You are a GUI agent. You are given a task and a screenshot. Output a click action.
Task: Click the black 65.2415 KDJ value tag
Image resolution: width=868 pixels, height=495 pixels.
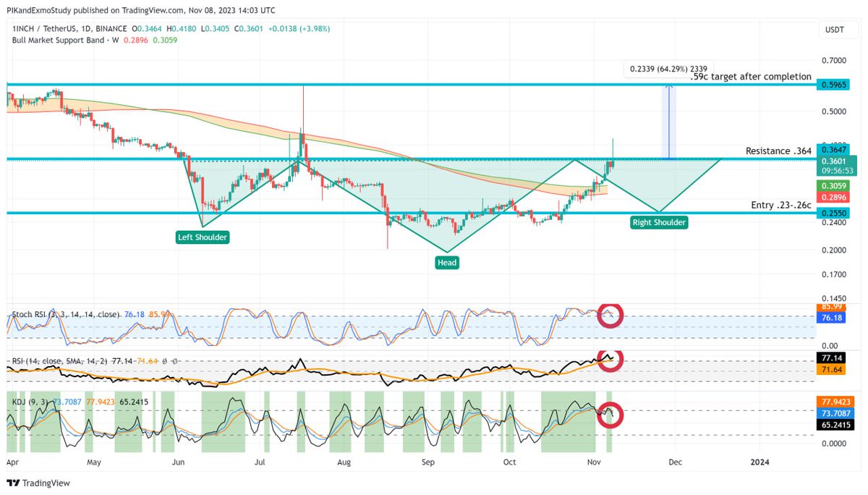pyautogui.click(x=834, y=426)
